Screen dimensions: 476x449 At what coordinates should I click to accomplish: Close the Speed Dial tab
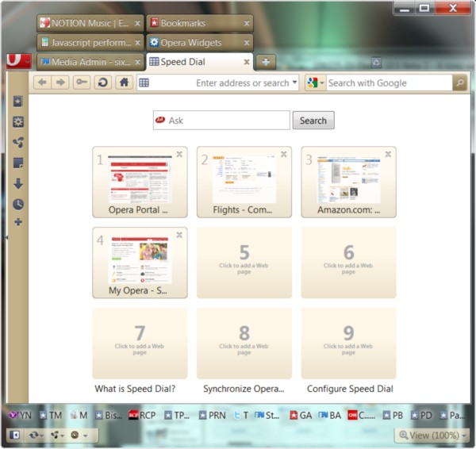pos(247,62)
